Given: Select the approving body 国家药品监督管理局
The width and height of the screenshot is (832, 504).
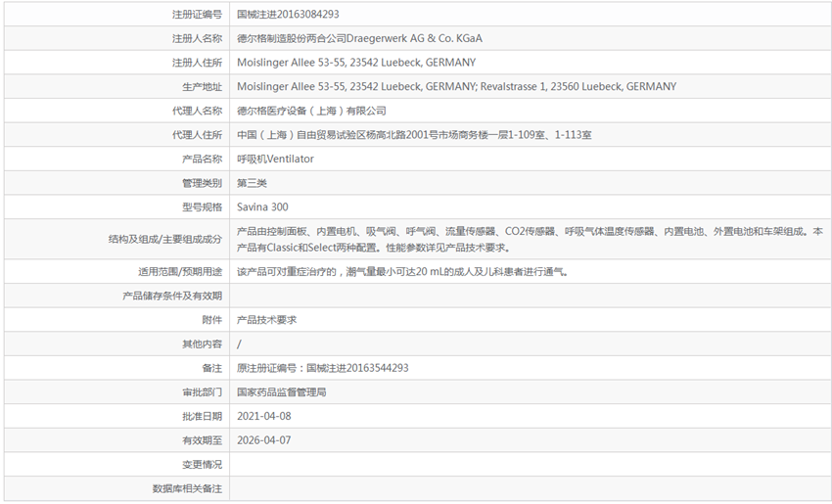Looking at the screenshot, I should point(281,392).
